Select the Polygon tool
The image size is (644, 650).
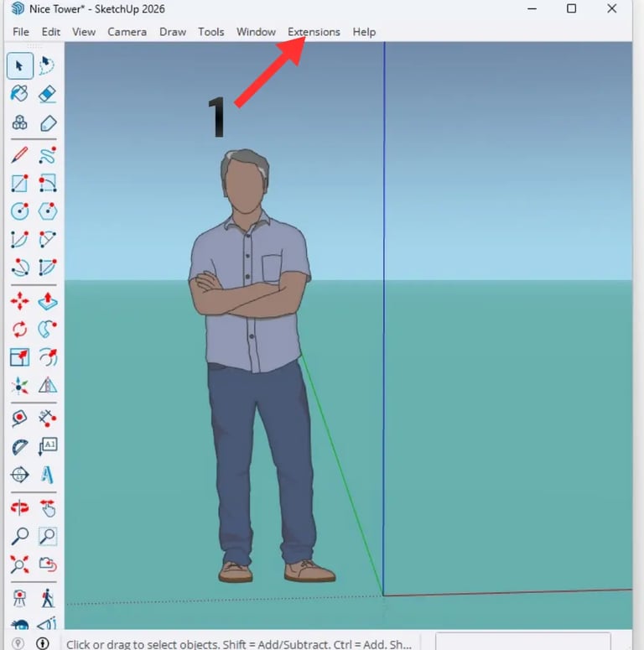47,211
